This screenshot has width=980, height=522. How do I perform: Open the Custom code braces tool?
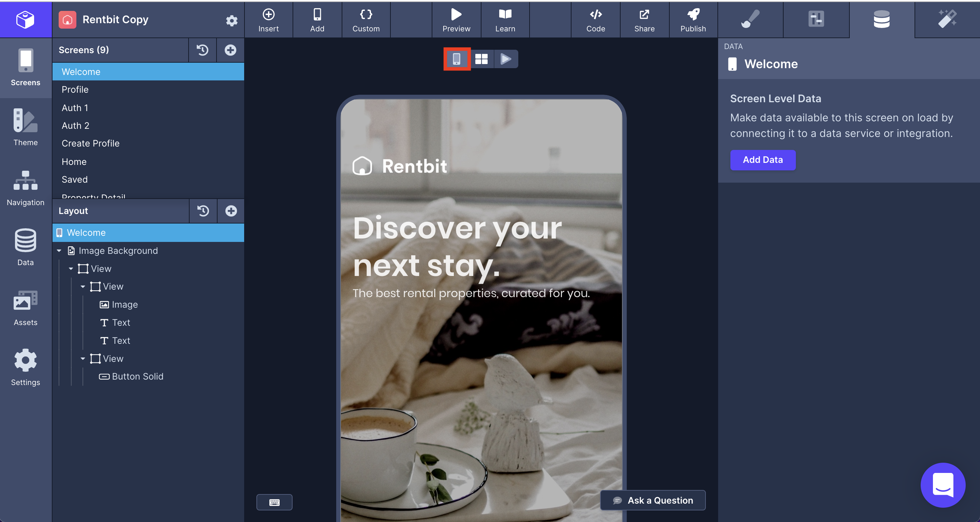pos(366,20)
